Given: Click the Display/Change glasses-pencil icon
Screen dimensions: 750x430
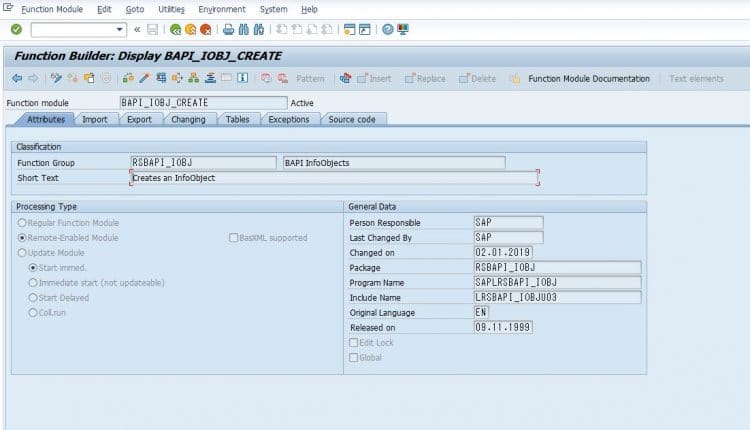Looking at the screenshot, I should point(56,78).
